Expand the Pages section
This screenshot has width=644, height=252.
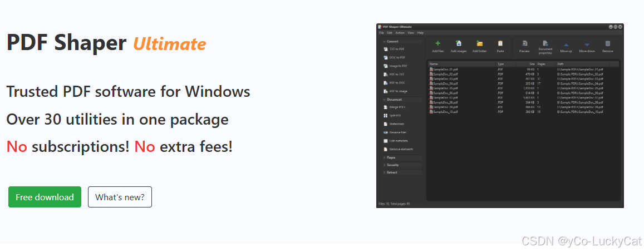point(402,157)
